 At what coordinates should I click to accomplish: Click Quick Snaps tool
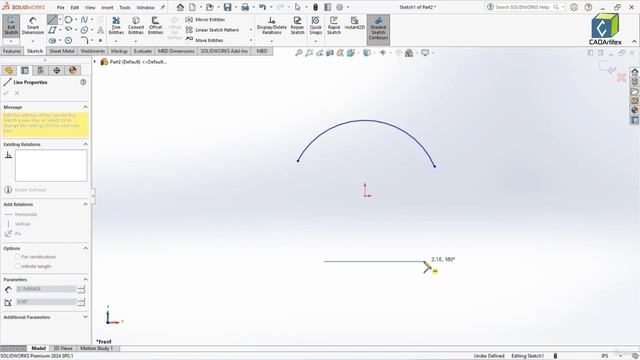coord(316,26)
